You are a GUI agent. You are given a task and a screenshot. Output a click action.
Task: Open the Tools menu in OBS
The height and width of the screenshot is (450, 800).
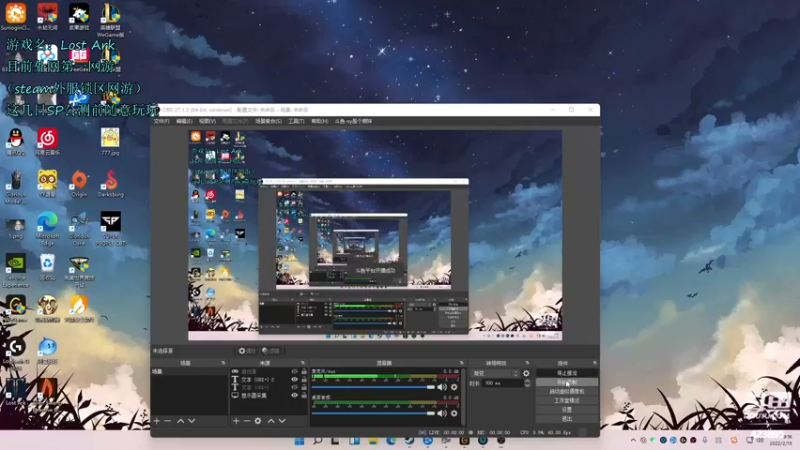click(296, 121)
